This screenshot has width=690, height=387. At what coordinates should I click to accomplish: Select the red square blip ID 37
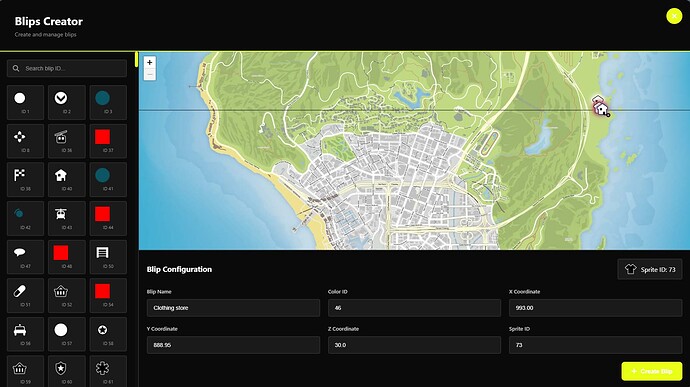pos(108,141)
